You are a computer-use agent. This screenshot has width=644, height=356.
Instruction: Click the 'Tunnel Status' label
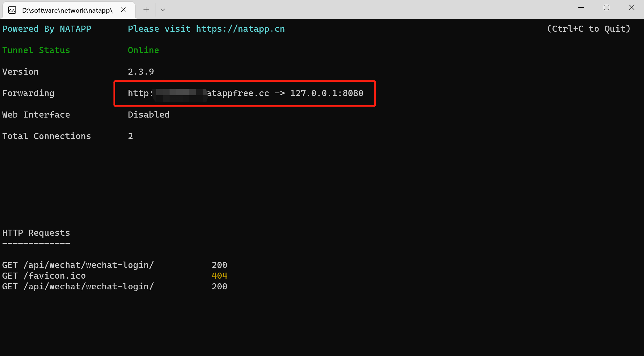click(36, 50)
